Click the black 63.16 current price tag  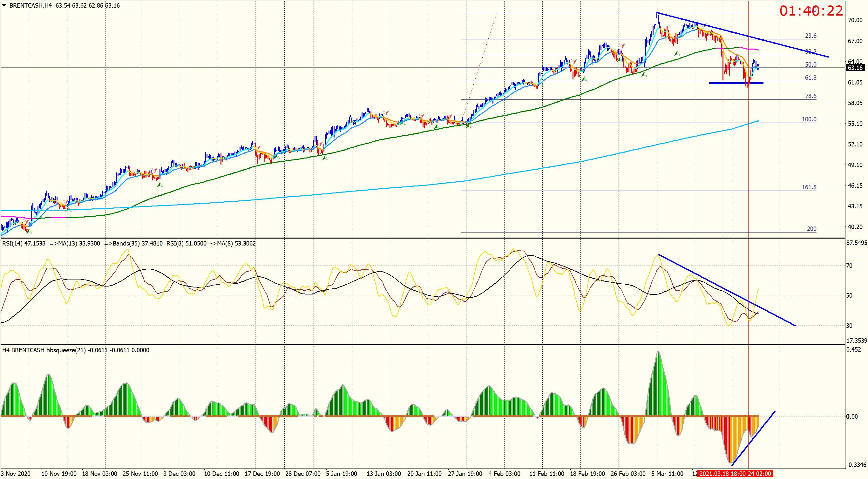855,68
